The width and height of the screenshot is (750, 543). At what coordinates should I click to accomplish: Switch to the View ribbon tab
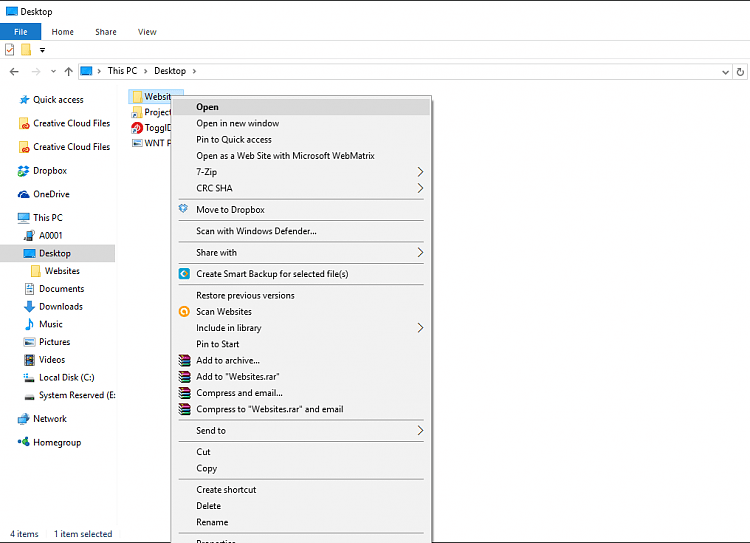coord(147,32)
